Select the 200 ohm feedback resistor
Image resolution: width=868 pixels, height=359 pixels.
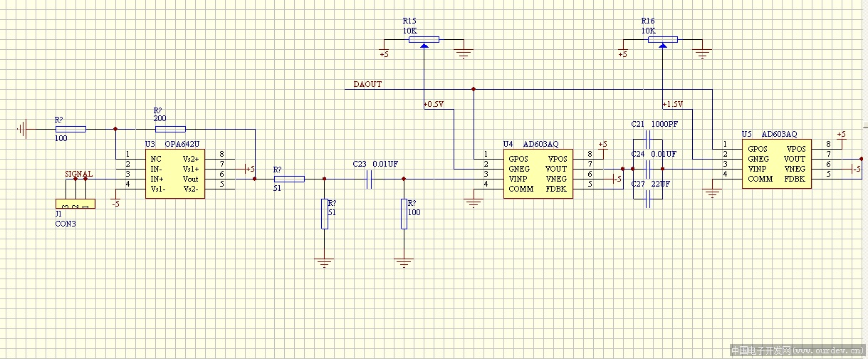170,129
